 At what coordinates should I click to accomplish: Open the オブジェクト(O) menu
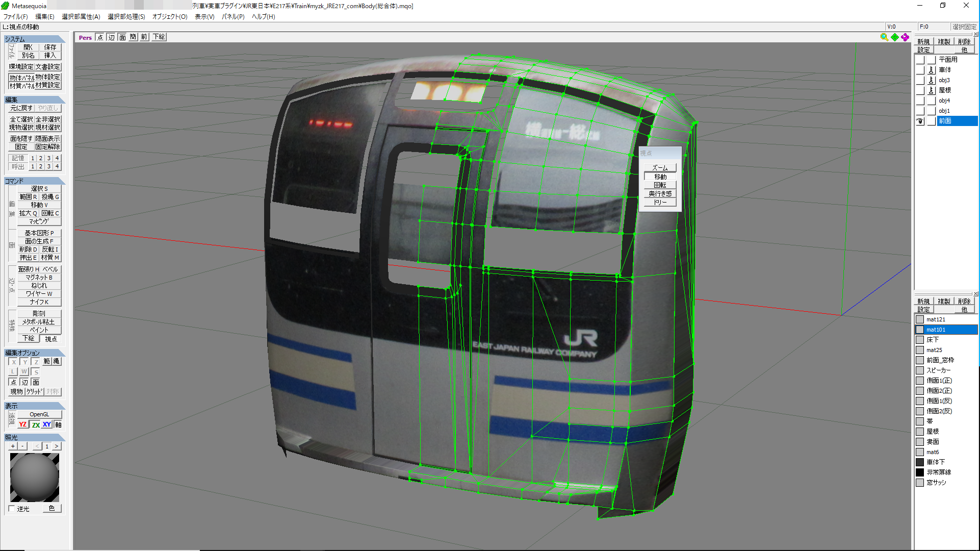coord(170,16)
